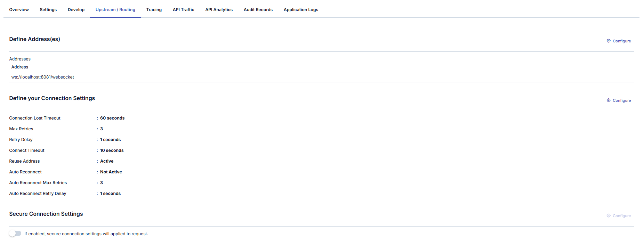Image resolution: width=644 pixels, height=246 pixels.
Task: Click the gear icon in Secure Connection Settings
Action: click(x=609, y=216)
